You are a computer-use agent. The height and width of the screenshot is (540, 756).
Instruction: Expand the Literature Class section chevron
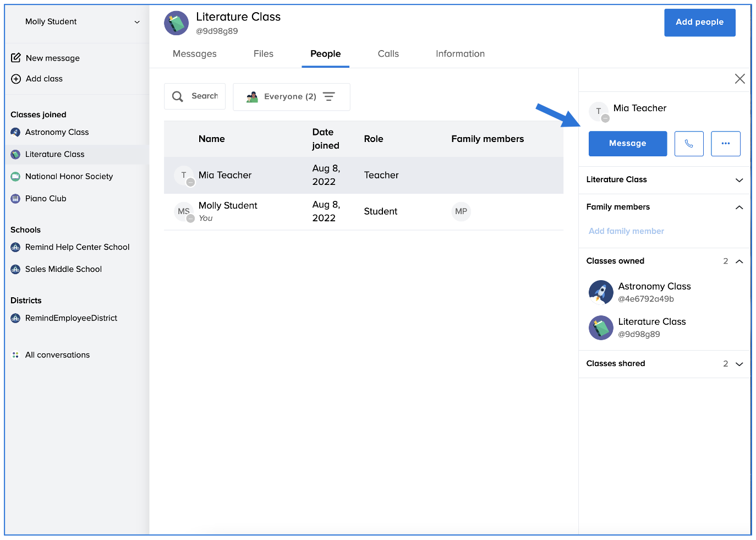[739, 180]
